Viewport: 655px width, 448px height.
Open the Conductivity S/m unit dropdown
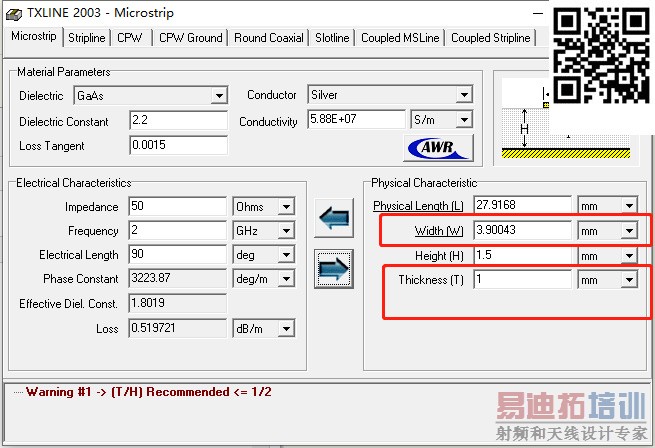pyautogui.click(x=464, y=120)
